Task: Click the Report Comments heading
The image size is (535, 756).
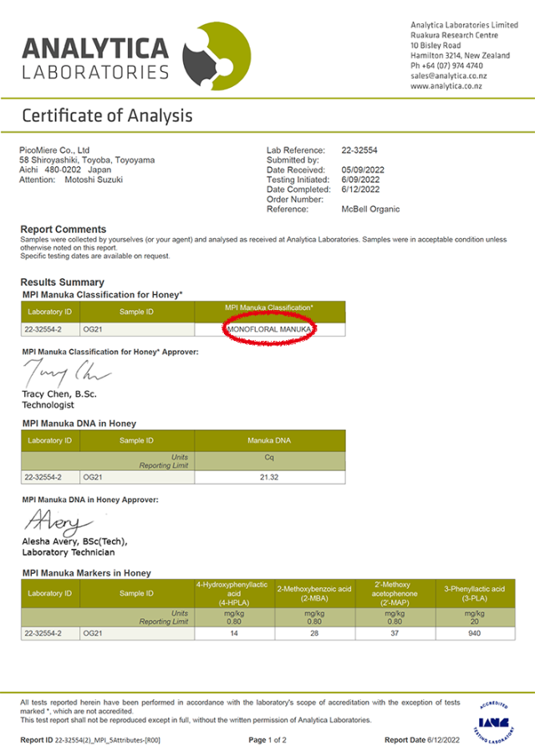Action: click(x=64, y=230)
